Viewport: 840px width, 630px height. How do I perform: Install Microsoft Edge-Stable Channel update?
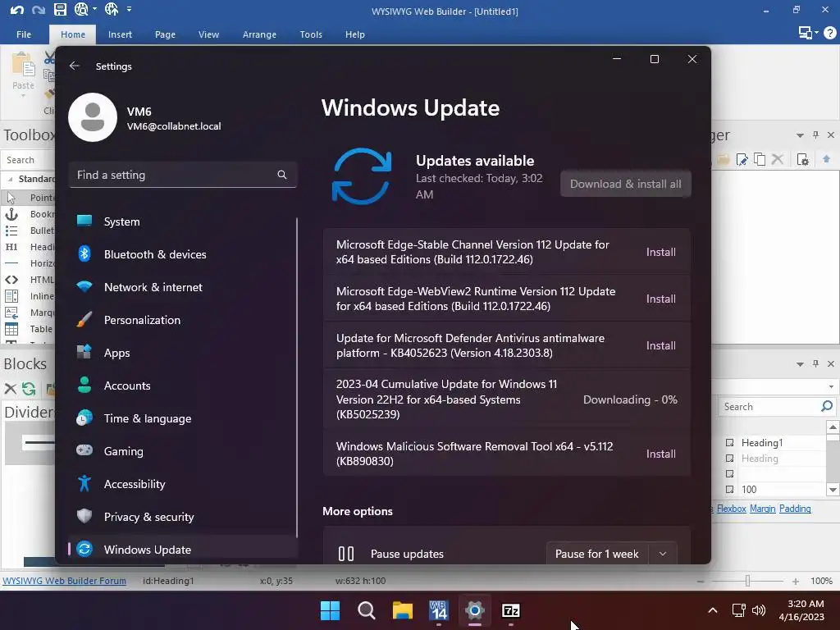coord(660,252)
